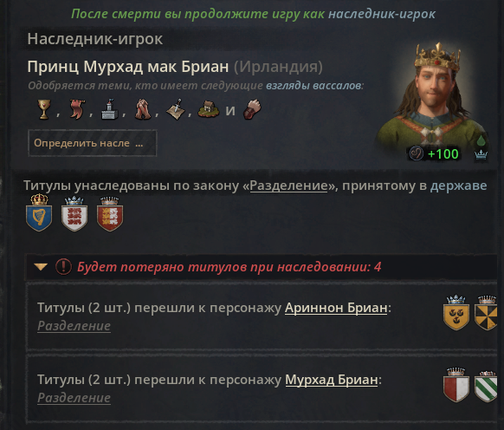Image resolution: width=504 pixels, height=430 pixels.
Task: Click the castle tower vassal stance icon
Action: pyautogui.click(x=110, y=109)
